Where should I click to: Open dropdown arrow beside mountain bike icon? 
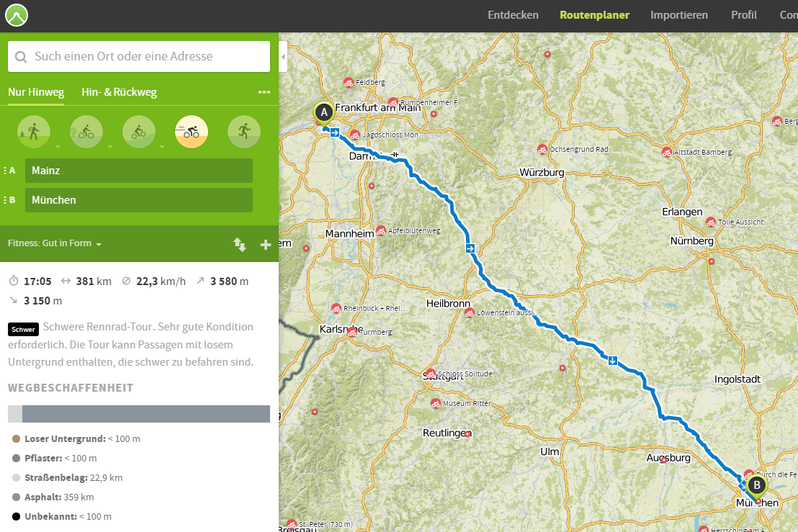pyautogui.click(x=163, y=146)
